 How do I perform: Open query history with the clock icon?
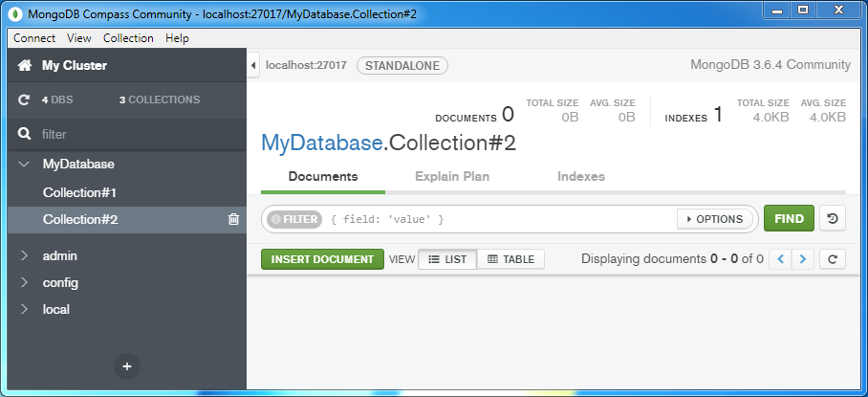click(x=832, y=219)
